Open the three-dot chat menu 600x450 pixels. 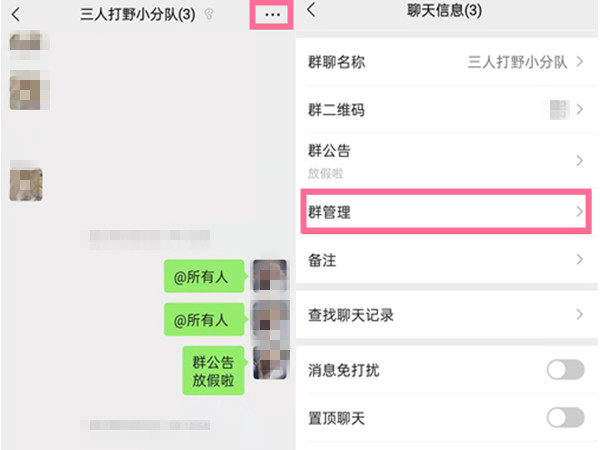click(272, 16)
